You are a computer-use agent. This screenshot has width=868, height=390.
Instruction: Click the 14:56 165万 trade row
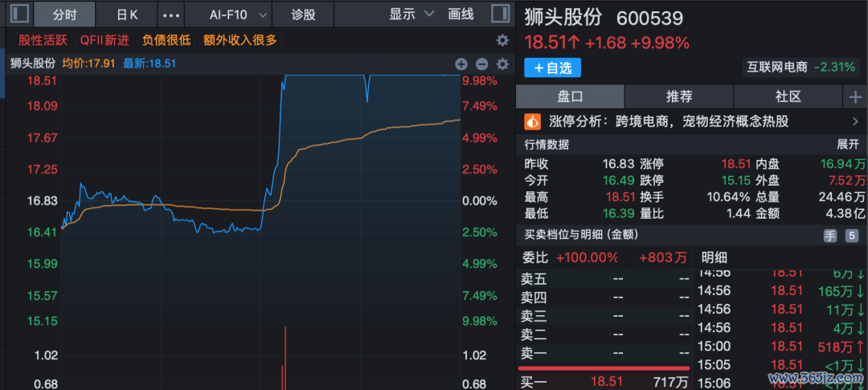coord(780,290)
